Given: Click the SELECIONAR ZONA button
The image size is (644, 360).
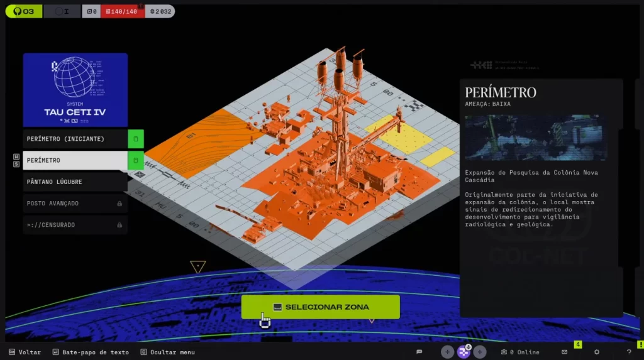Looking at the screenshot, I should pos(320,307).
